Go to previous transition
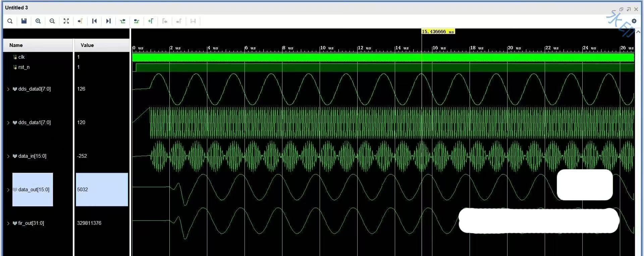Viewport: 644px width, 256px height. (x=122, y=21)
